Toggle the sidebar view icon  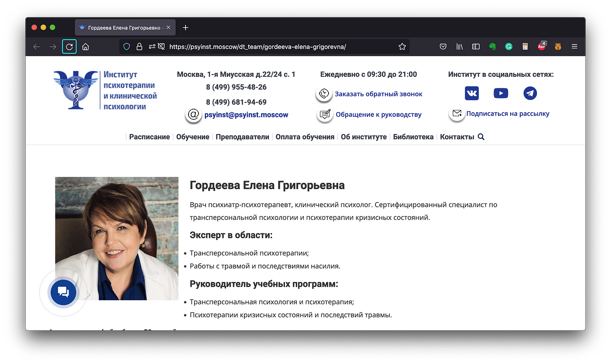(476, 47)
